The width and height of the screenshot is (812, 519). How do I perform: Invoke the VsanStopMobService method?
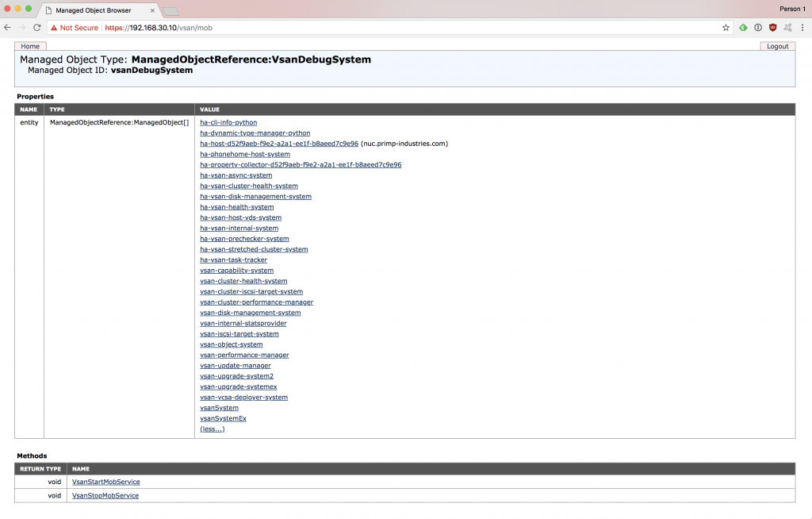click(105, 495)
